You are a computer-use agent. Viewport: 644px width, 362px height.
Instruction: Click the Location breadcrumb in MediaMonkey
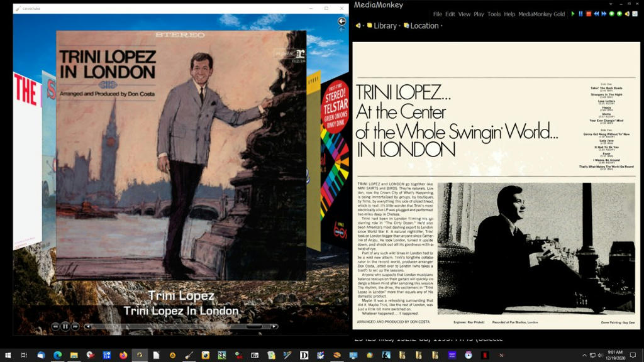tap(425, 25)
